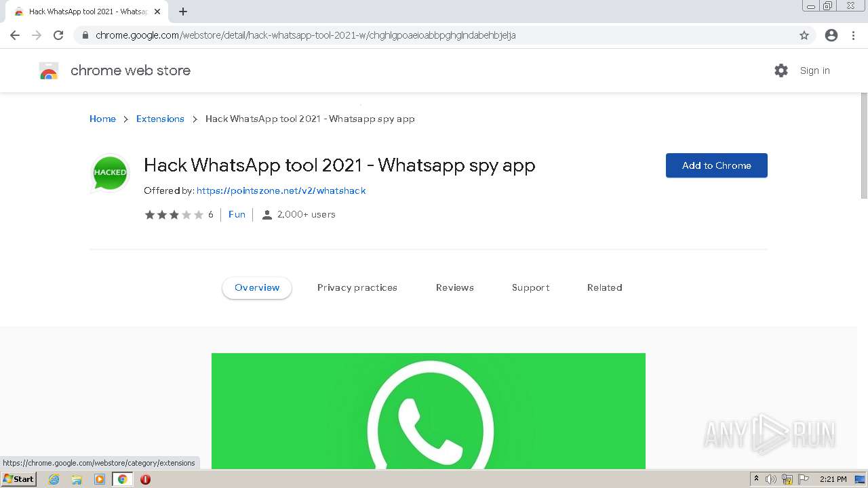
Task: Click Add to Chrome button
Action: point(717,165)
